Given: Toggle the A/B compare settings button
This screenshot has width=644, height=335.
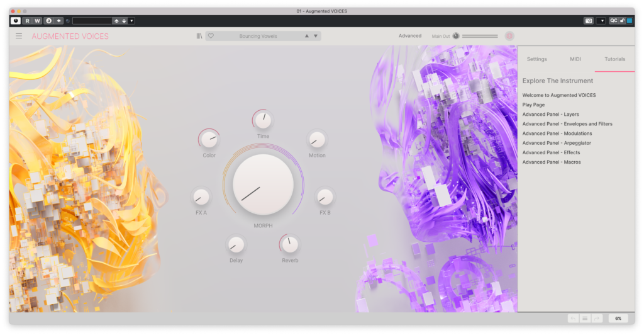Looking at the screenshot, I should (49, 21).
